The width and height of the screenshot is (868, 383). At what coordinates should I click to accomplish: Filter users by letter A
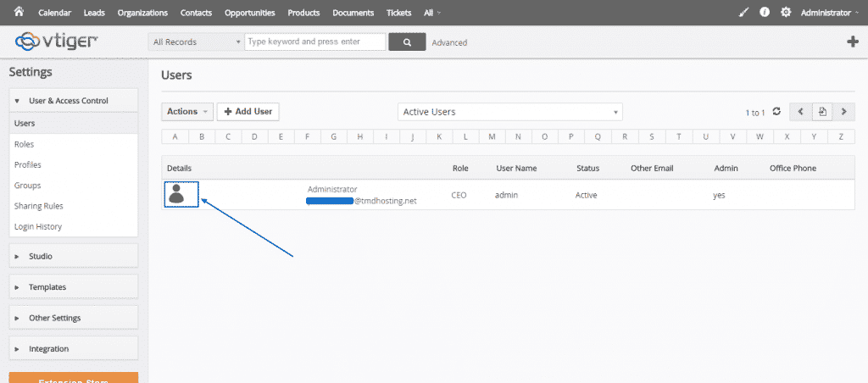175,136
